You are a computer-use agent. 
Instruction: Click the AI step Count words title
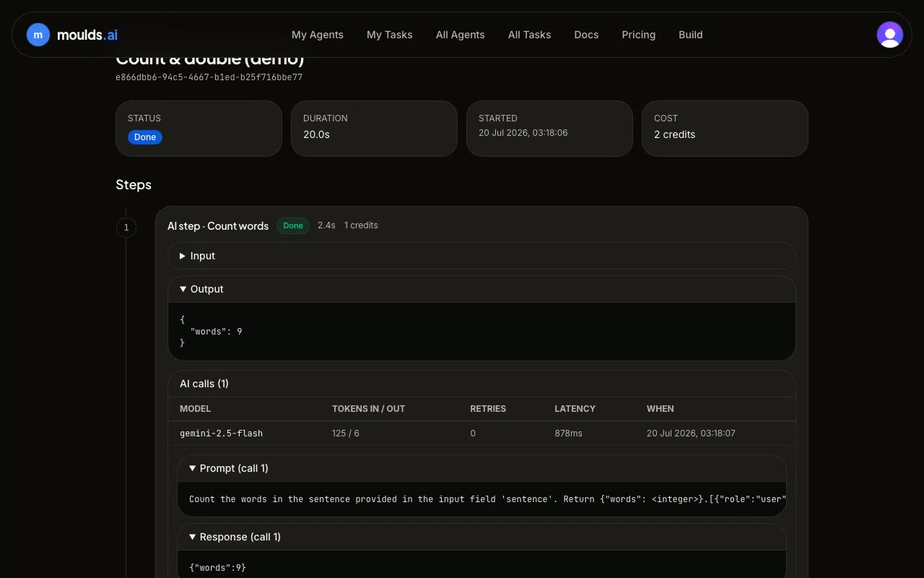(218, 226)
